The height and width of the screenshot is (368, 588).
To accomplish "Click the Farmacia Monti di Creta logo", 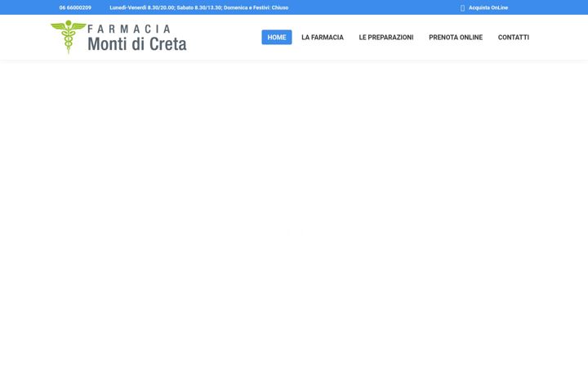I will (118, 37).
